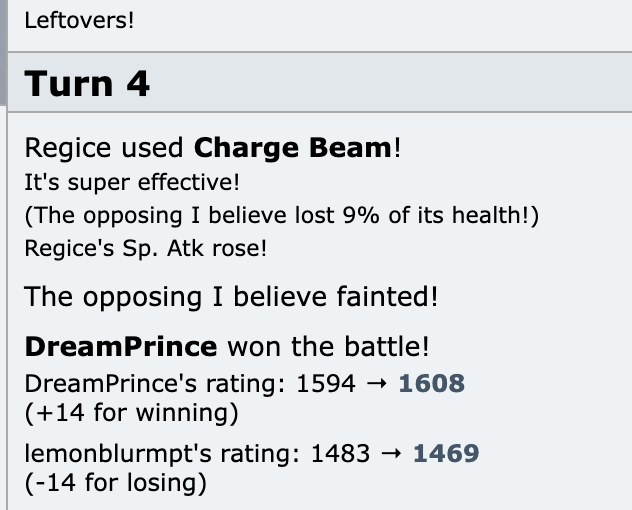Click the old rating 1594

[x=326, y=383]
